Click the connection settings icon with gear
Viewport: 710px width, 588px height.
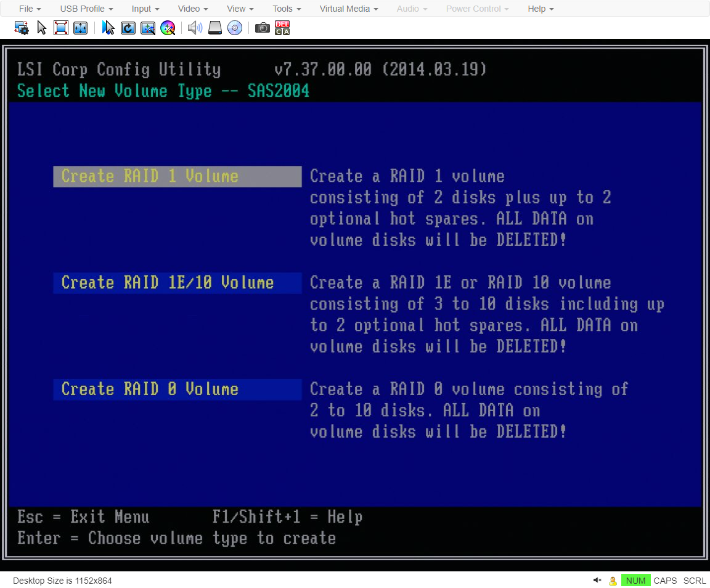pos(22,28)
